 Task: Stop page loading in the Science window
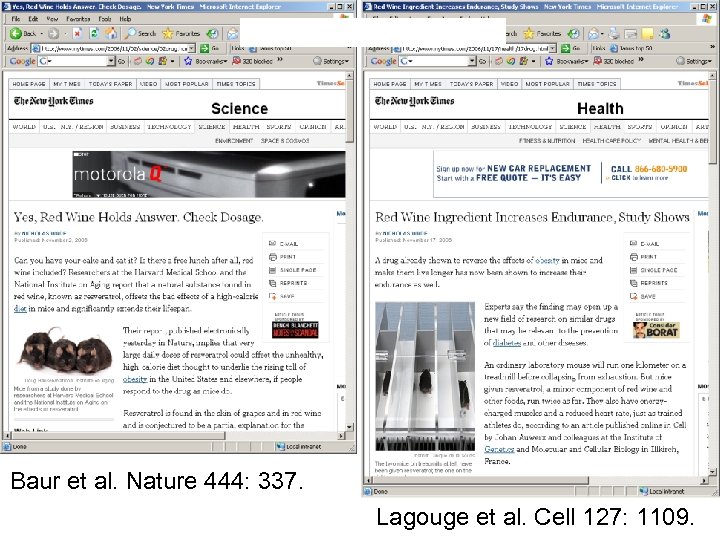tap(77, 34)
